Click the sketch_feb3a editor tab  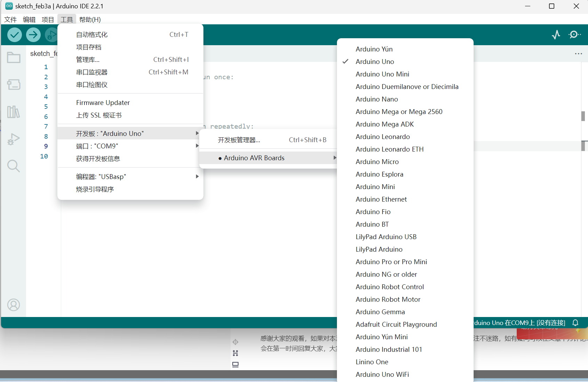coord(43,54)
